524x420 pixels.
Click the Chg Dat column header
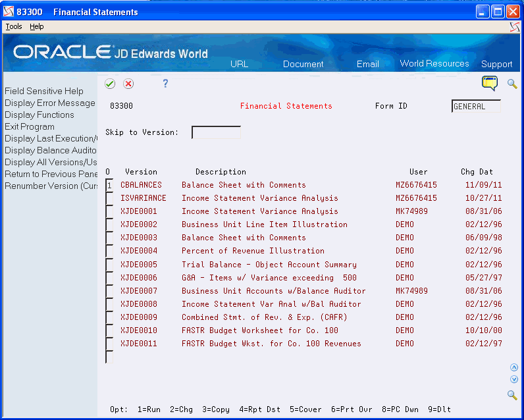pos(477,172)
